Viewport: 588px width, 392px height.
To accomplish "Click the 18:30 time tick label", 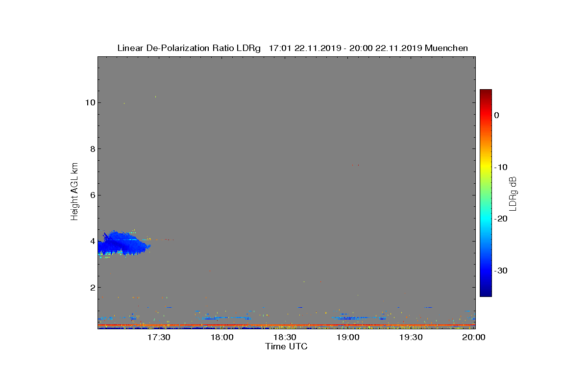I will pos(285,337).
